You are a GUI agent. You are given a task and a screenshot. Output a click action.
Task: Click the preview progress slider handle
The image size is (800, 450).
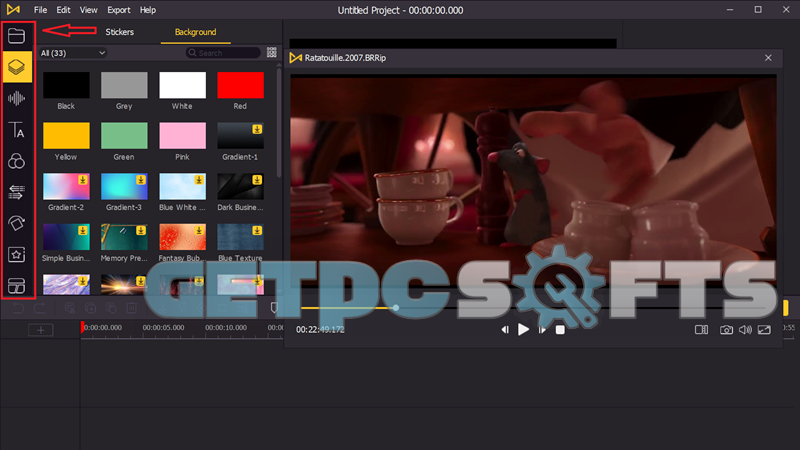point(396,308)
